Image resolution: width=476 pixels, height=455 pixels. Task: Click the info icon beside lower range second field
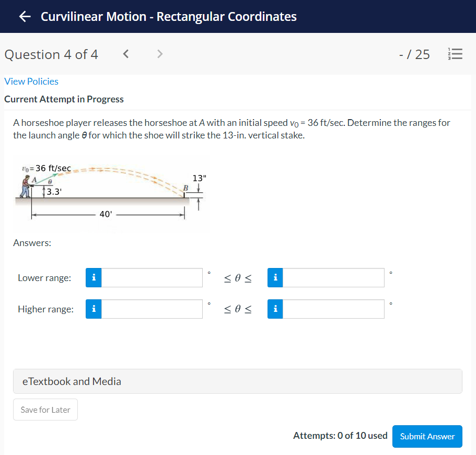pos(275,277)
